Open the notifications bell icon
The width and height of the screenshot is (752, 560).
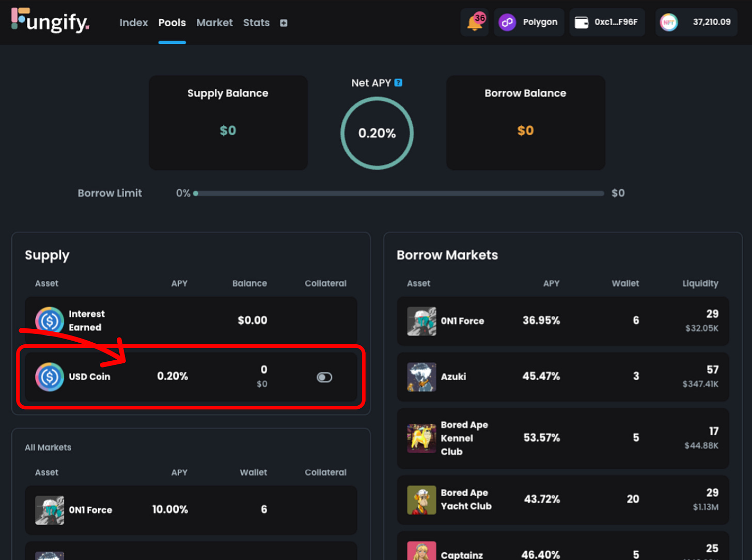pyautogui.click(x=475, y=22)
